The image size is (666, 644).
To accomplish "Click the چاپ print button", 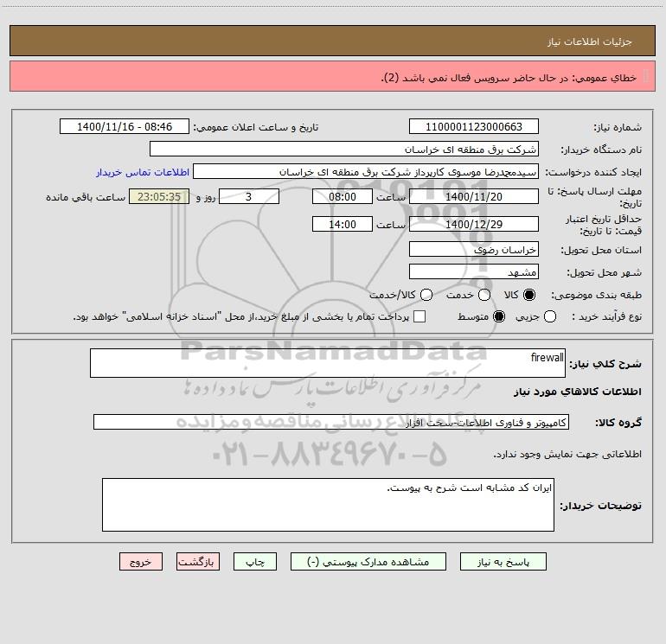I will click(x=255, y=562).
